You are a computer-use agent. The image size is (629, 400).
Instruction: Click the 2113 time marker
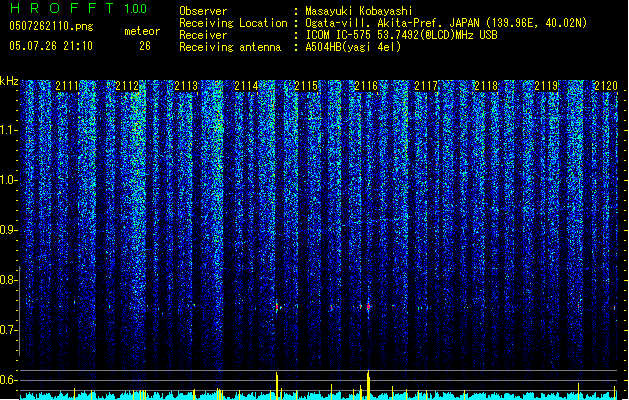click(186, 86)
